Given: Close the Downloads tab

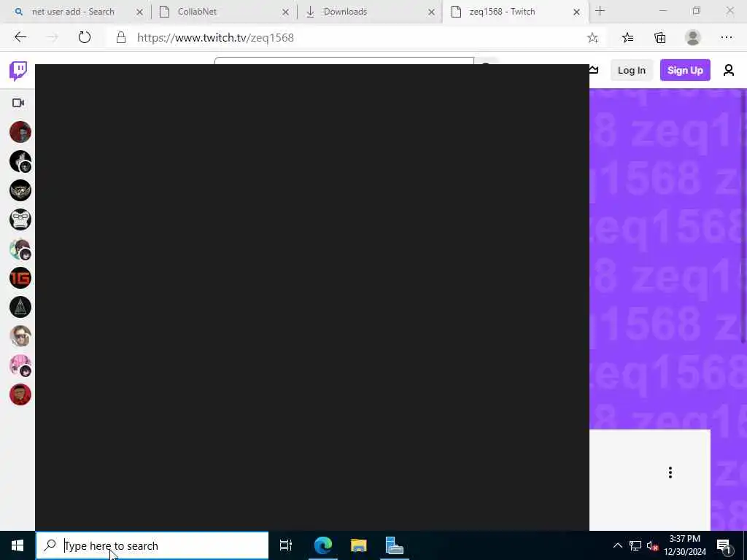Looking at the screenshot, I should click(x=431, y=12).
